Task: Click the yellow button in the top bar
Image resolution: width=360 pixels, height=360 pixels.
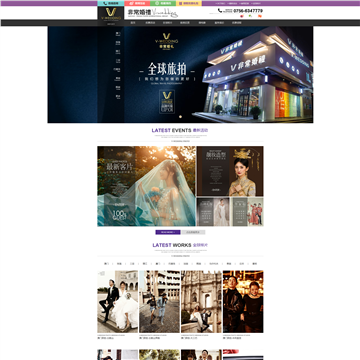Action: click(189, 3)
